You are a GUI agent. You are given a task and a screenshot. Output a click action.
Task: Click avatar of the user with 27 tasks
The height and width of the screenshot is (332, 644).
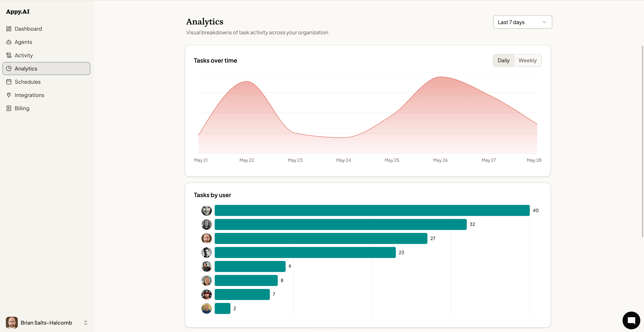point(206,238)
